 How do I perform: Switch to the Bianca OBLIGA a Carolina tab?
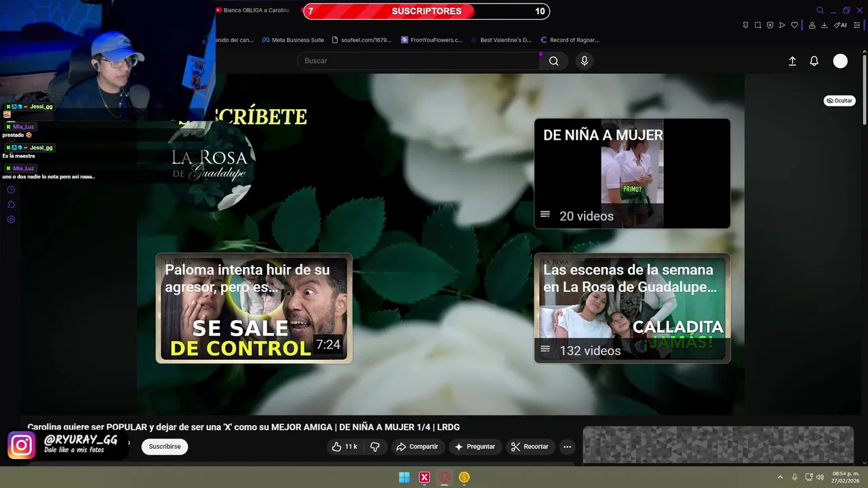254,10
